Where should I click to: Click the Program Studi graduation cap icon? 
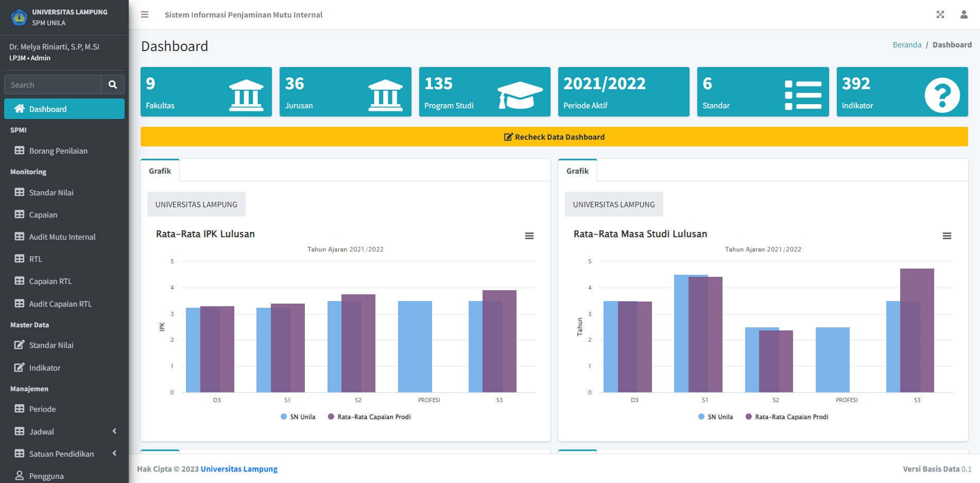[x=520, y=95]
